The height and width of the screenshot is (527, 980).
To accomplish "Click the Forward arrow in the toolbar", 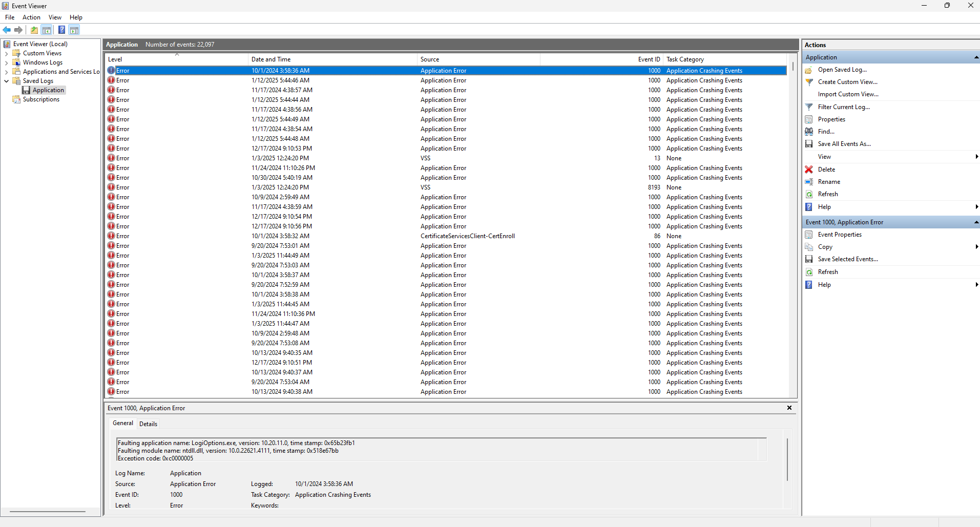I will click(x=19, y=30).
